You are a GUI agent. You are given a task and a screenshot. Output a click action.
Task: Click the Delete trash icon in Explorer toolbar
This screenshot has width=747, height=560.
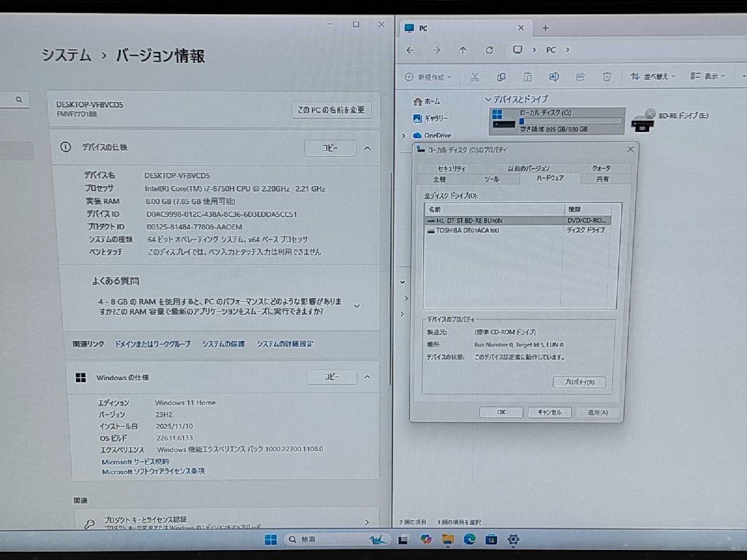(607, 76)
